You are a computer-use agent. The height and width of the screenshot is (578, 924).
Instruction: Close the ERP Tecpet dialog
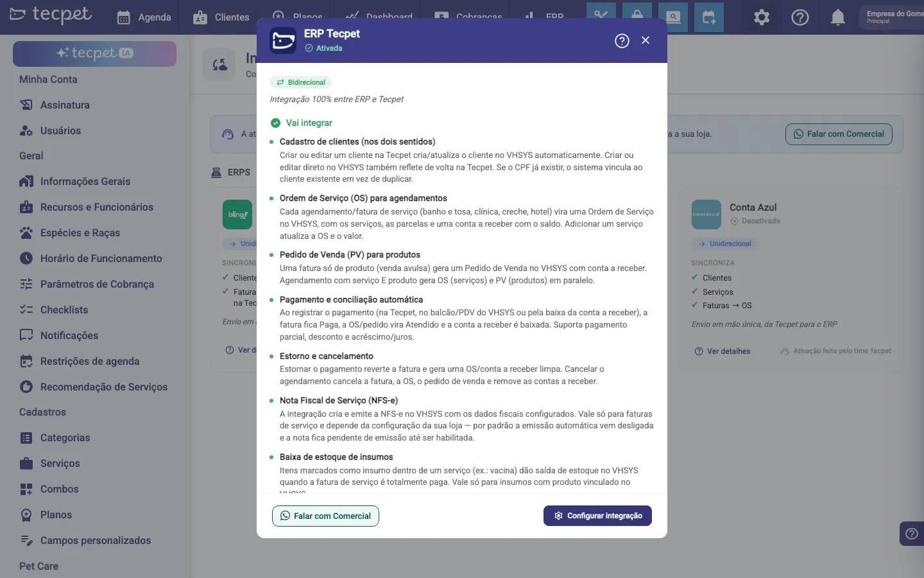coord(646,40)
